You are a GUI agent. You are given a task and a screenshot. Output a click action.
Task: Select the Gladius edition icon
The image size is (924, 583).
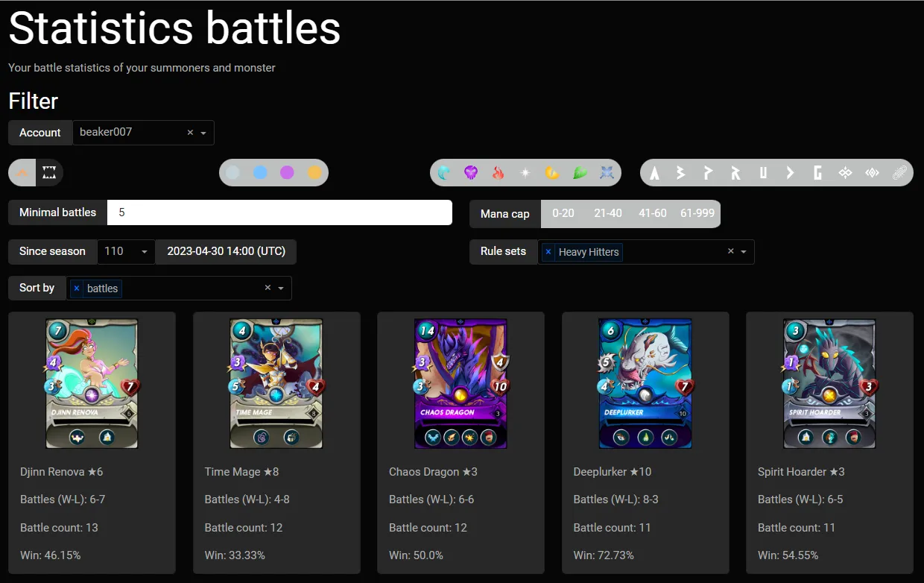coord(817,173)
